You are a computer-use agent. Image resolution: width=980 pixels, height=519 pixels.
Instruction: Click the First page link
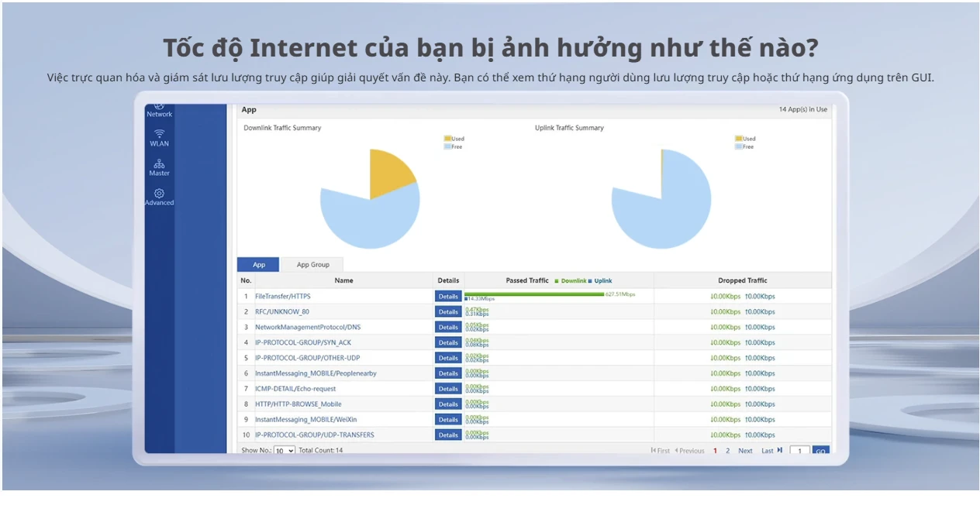point(661,451)
